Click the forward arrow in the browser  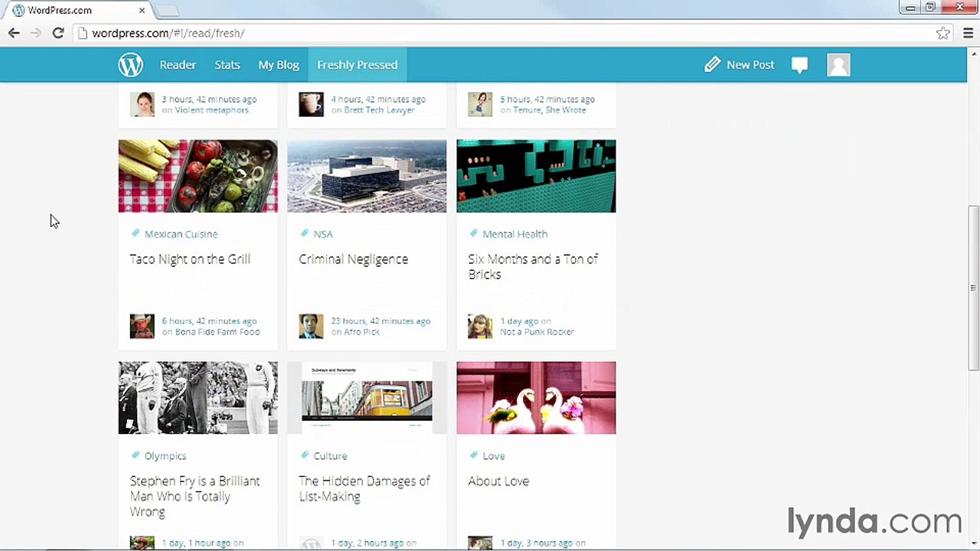(x=35, y=33)
